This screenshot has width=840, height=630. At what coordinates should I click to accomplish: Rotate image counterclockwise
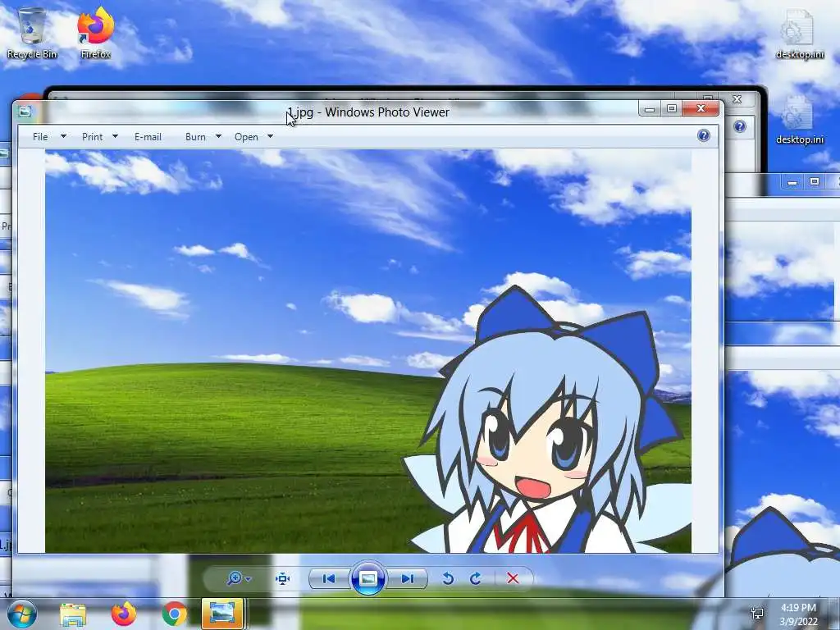click(x=449, y=578)
